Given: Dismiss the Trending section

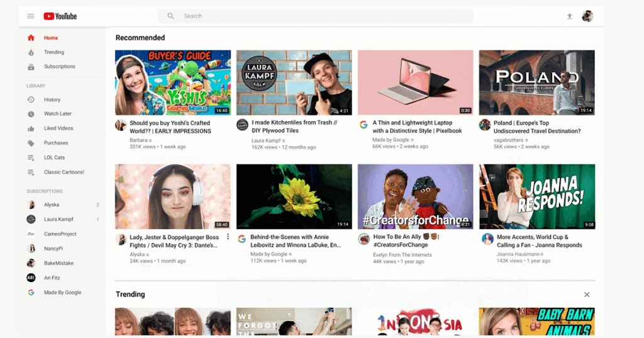Looking at the screenshot, I should [x=587, y=295].
